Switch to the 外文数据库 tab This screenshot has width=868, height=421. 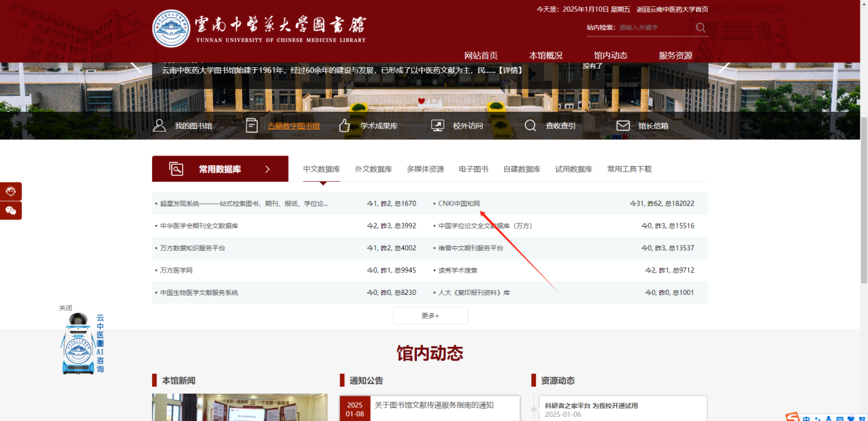tap(373, 169)
